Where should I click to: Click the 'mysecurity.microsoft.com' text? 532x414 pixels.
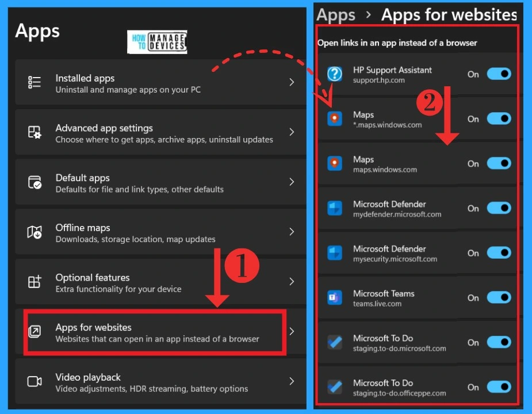[x=395, y=259]
